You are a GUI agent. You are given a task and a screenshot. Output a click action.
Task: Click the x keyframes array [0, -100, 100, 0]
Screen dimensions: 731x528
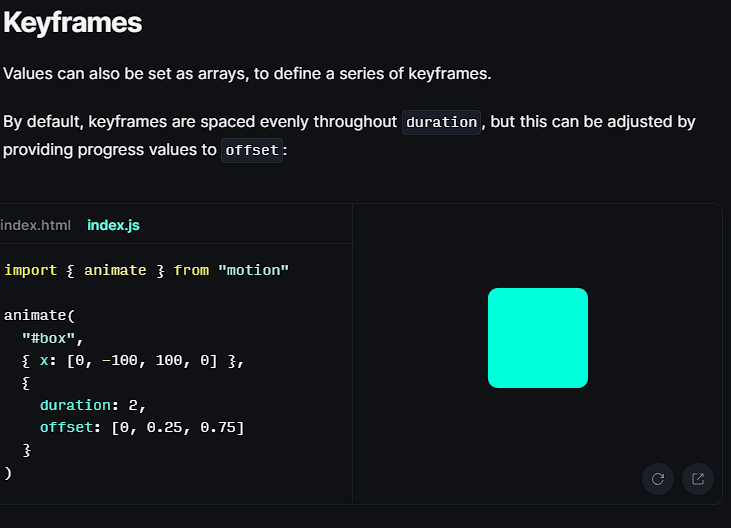pyautogui.click(x=142, y=360)
